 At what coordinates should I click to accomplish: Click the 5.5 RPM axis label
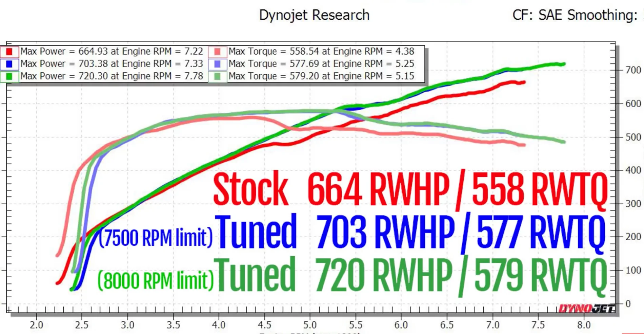point(356,325)
